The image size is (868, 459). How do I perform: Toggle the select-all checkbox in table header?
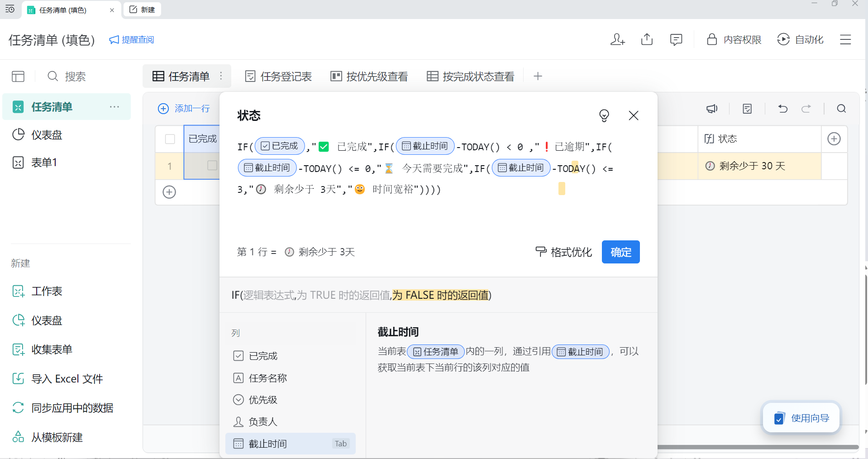(x=170, y=139)
